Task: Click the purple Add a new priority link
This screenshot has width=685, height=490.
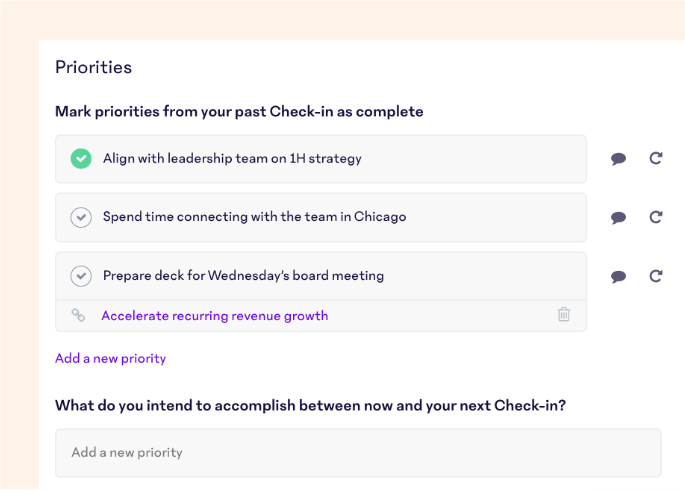Action: (x=111, y=359)
